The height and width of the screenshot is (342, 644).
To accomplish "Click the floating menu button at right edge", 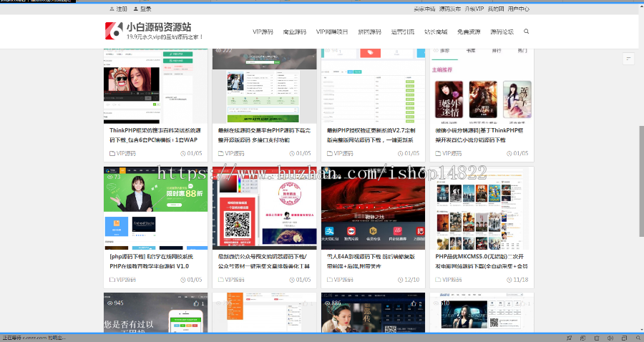I will (628, 59).
